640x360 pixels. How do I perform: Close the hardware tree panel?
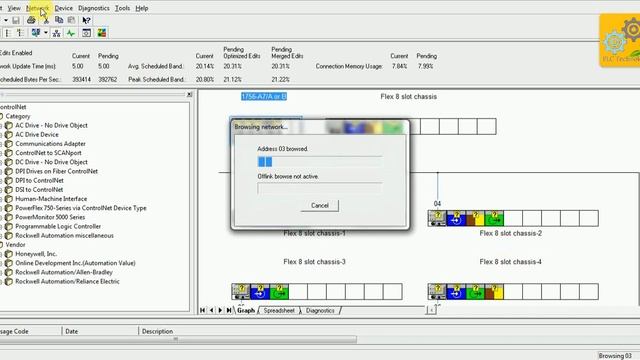point(189,94)
